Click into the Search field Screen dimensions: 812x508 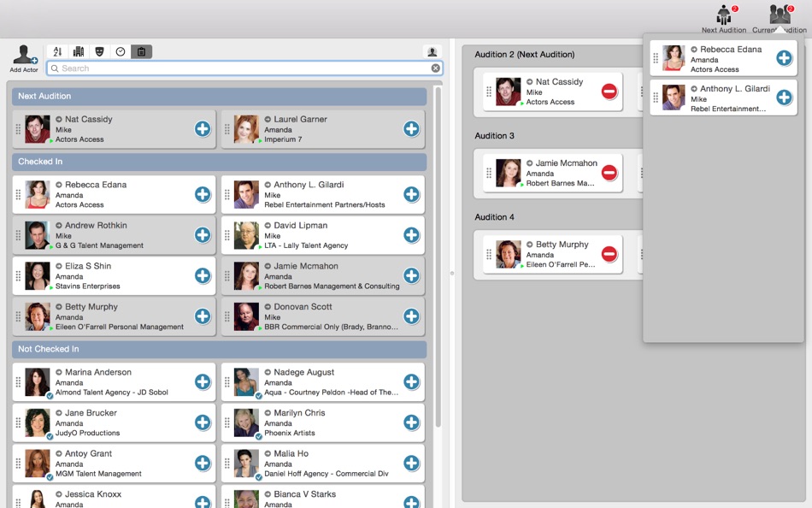[x=244, y=68]
